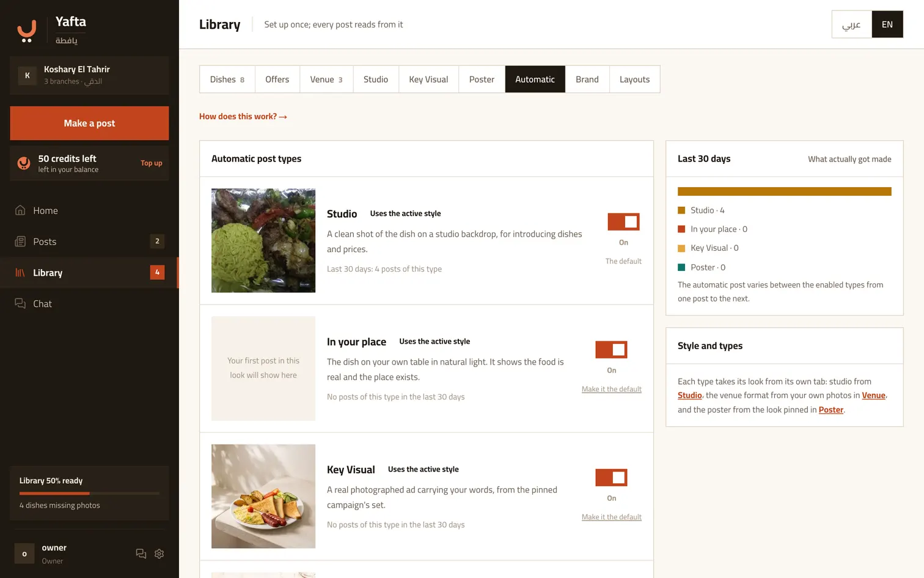The width and height of the screenshot is (924, 578).
Task: Make In your place the default
Action: pos(612,389)
